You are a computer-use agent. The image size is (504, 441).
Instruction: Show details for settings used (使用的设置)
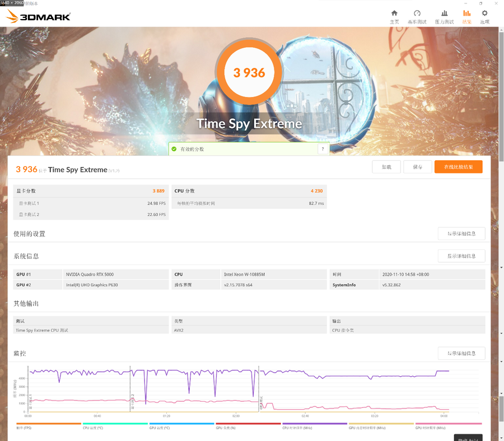(461, 234)
